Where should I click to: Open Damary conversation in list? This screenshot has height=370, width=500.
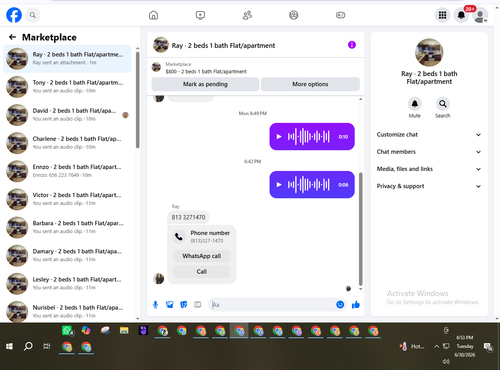[x=68, y=256]
